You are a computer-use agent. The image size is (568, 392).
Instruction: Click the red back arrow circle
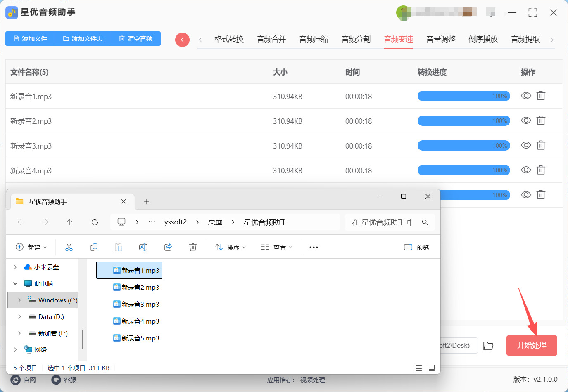coord(182,40)
